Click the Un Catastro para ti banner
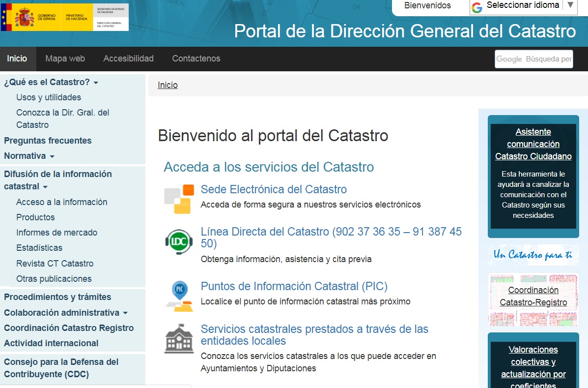 click(533, 255)
